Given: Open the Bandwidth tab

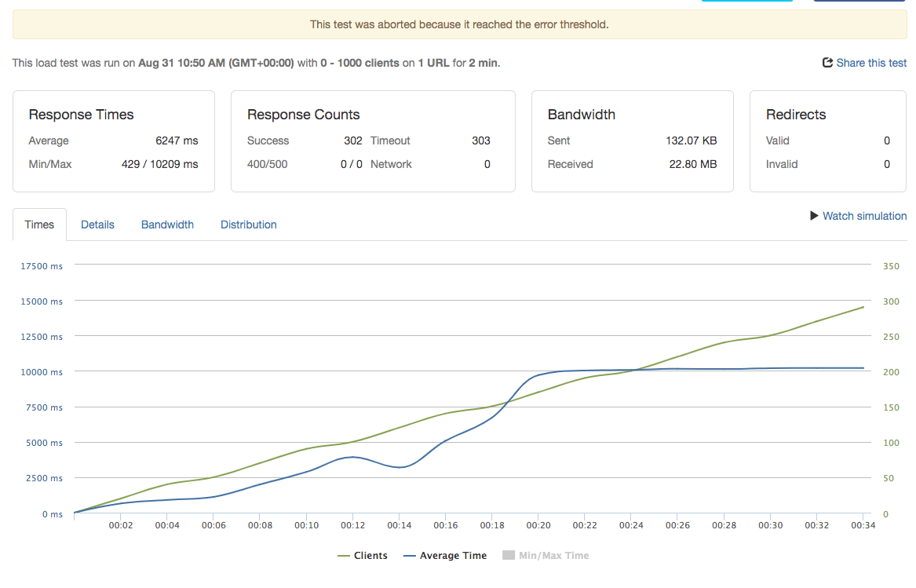Looking at the screenshot, I should click(167, 225).
